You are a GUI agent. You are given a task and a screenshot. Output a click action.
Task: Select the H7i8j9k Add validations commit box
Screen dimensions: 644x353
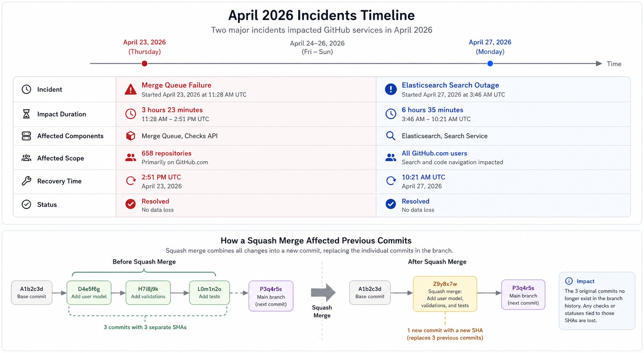coord(148,293)
